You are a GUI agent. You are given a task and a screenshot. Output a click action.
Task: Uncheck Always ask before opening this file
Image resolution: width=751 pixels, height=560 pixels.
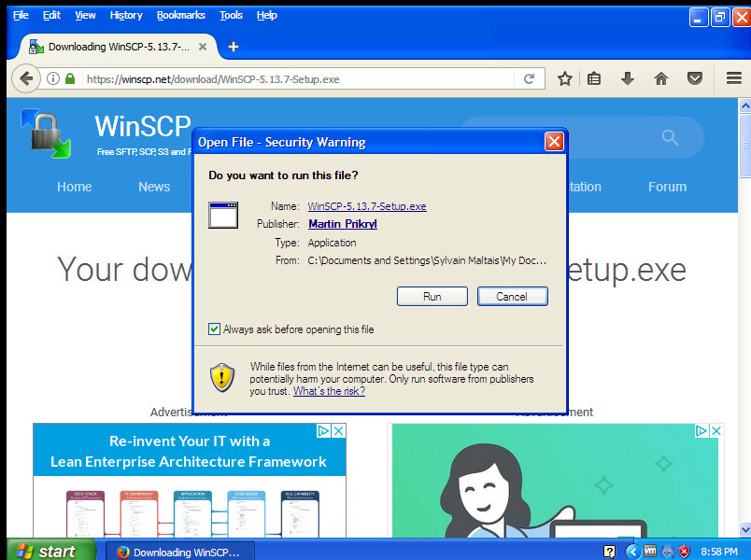point(214,329)
